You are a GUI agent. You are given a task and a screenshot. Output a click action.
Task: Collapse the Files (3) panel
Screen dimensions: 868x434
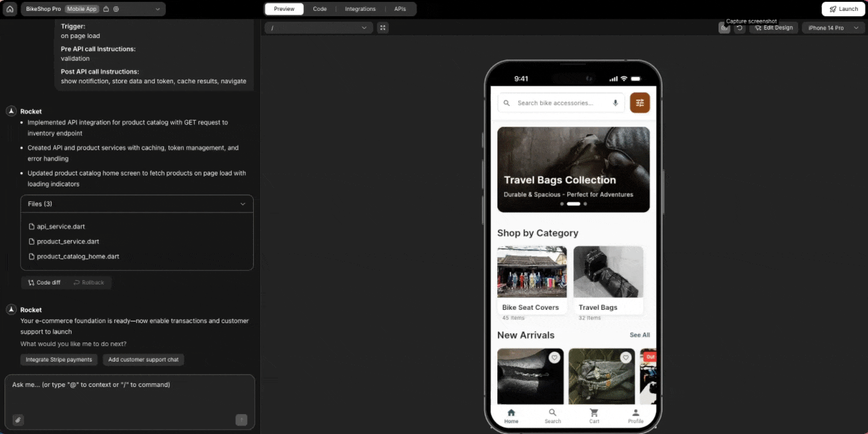pyautogui.click(x=243, y=204)
